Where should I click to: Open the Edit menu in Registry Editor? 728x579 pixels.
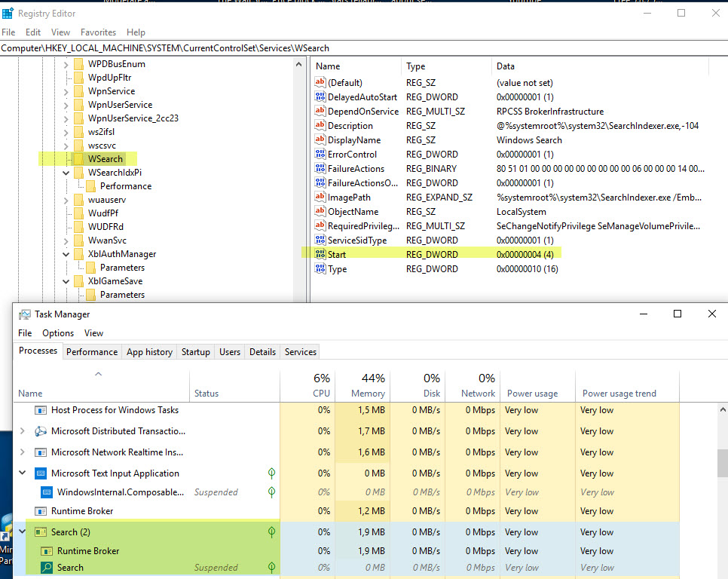click(33, 32)
